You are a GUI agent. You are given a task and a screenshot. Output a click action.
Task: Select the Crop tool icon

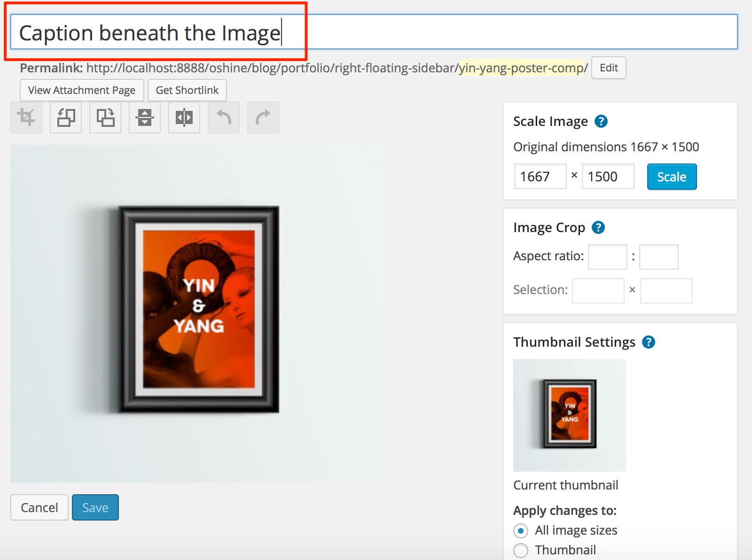coord(26,117)
